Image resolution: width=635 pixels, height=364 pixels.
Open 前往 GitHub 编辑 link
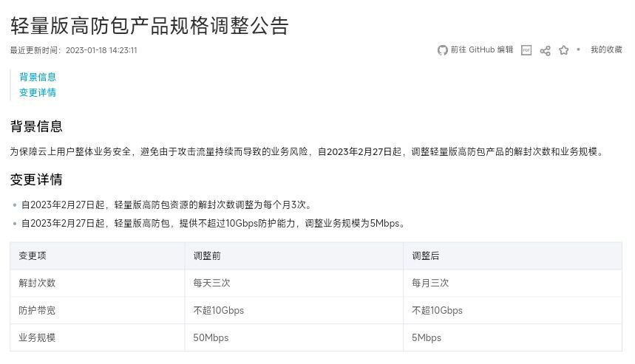[x=481, y=50]
